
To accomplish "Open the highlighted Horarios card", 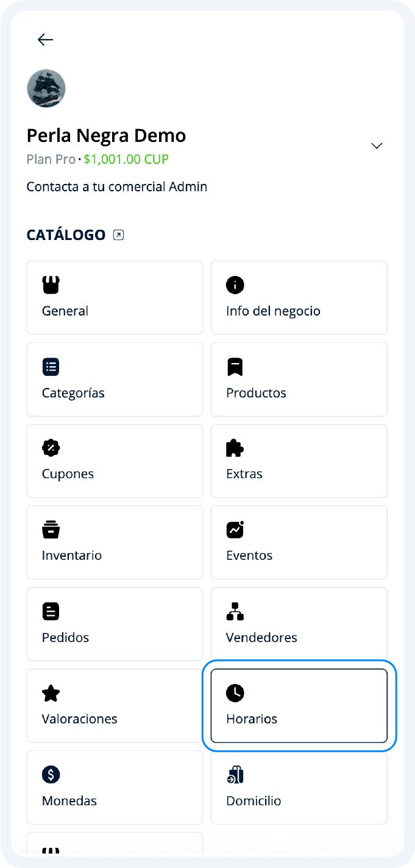I will [299, 705].
